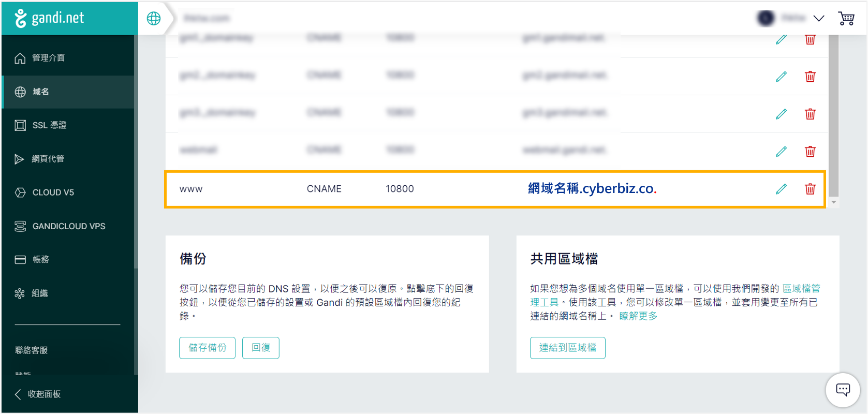Collapse the sidebar with 收起面板
Viewport: 868px width, 414px height.
tap(38, 394)
